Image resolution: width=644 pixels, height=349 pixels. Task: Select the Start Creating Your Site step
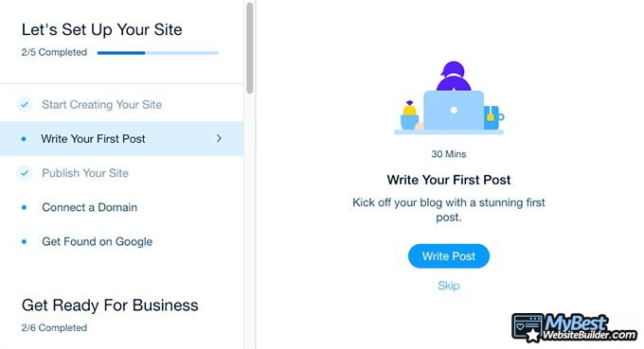(101, 105)
